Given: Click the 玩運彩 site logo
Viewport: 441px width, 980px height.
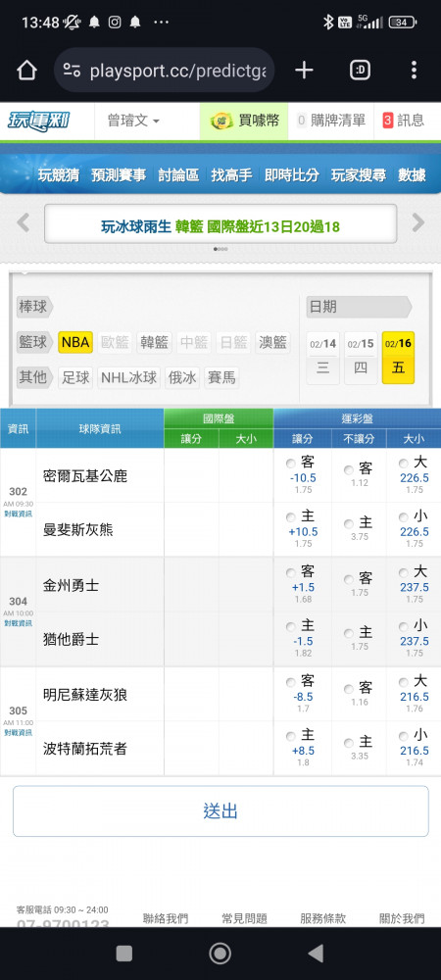Looking at the screenshot, I should coord(39,121).
